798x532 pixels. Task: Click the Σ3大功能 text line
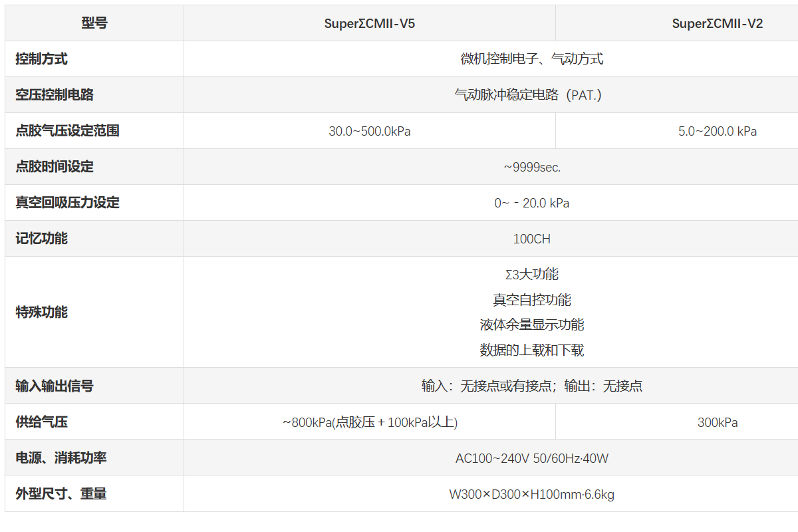531,274
